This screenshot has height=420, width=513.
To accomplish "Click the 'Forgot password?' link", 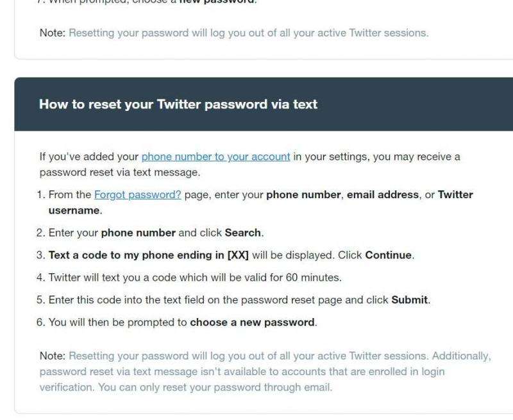I will point(137,194).
